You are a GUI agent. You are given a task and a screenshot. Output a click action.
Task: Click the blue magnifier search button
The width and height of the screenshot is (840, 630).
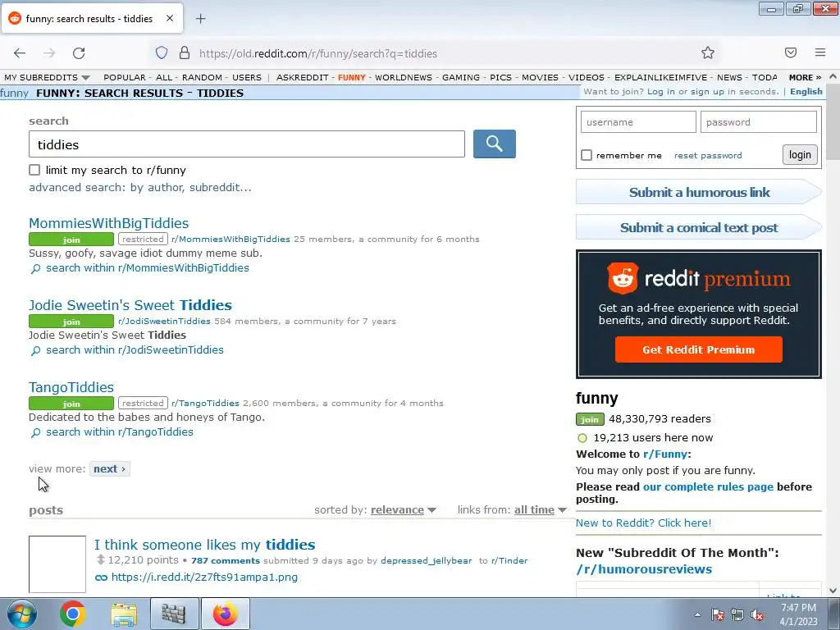tap(495, 144)
